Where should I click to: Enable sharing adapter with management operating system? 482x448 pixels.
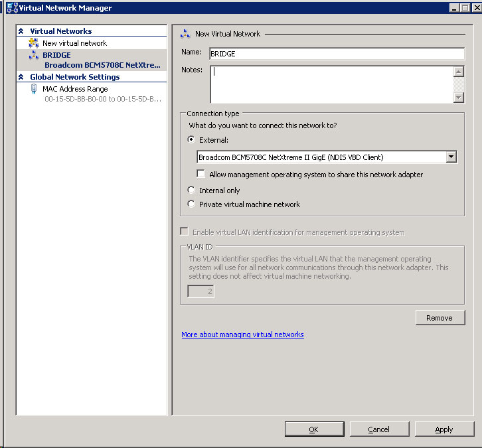click(x=201, y=175)
